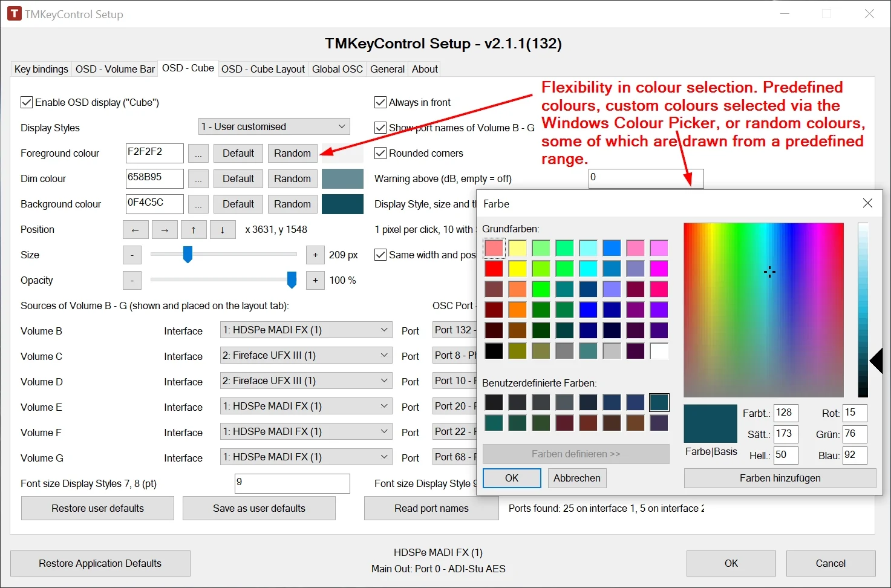Screen dimensions: 891x588
Task: Close the Farbe colour dialog
Action: coord(867,203)
